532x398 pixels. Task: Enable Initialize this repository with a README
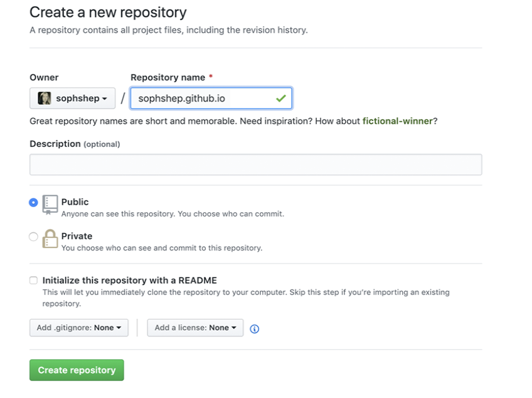pyautogui.click(x=33, y=280)
